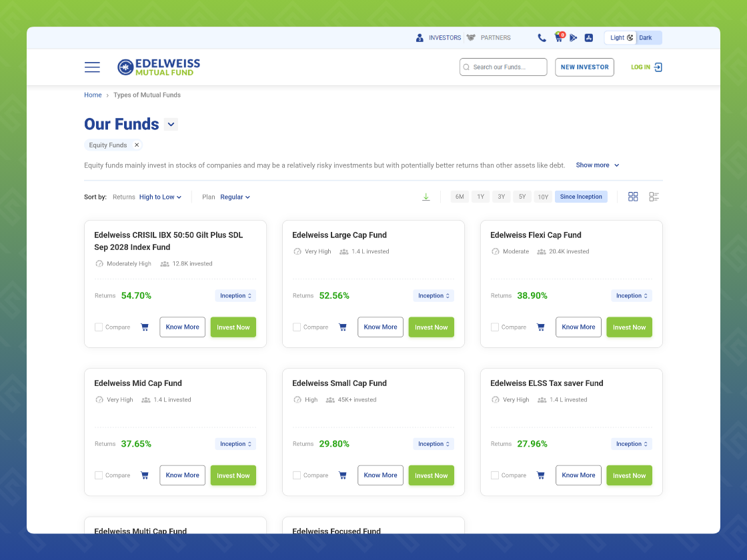Image resolution: width=747 pixels, height=560 pixels.
Task: Click the App Store icon
Action: click(x=589, y=37)
